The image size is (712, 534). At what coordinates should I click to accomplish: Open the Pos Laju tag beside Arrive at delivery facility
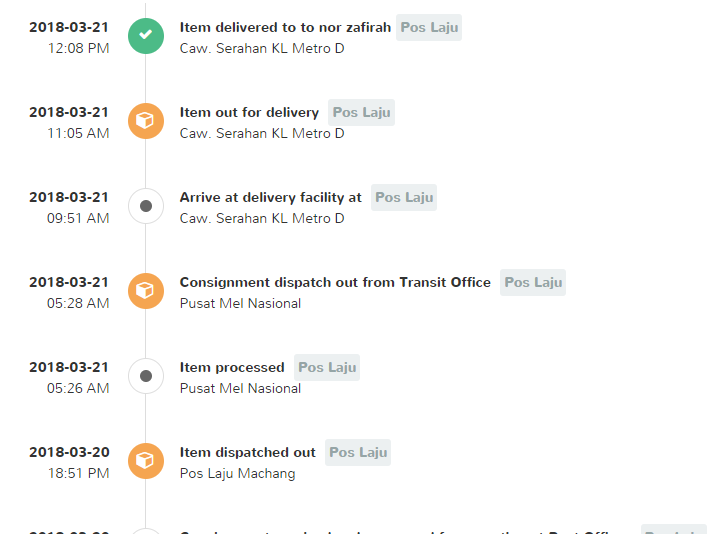point(404,198)
